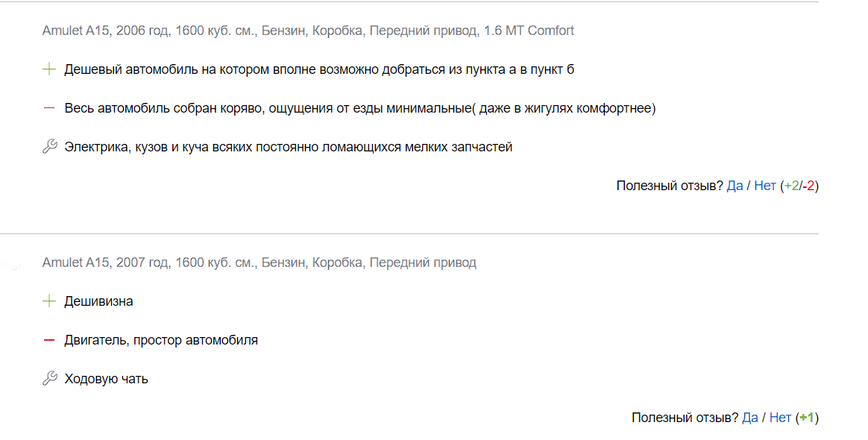Click the red «-2» vote counter
The height and width of the screenshot is (440, 868).
tap(807, 186)
